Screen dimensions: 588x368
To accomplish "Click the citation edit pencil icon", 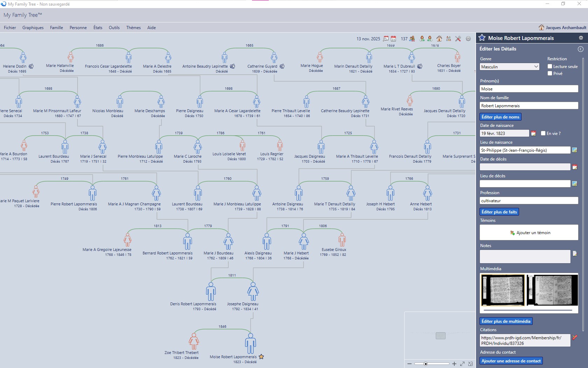I will (574, 338).
